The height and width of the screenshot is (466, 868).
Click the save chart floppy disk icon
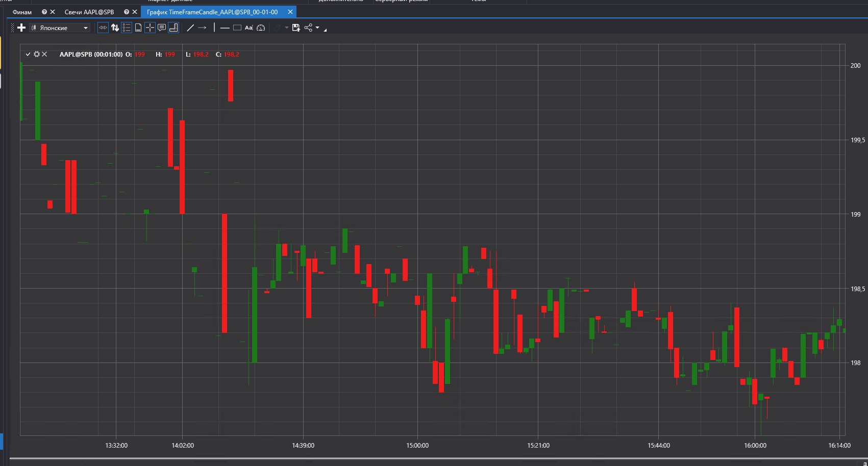pos(296,28)
